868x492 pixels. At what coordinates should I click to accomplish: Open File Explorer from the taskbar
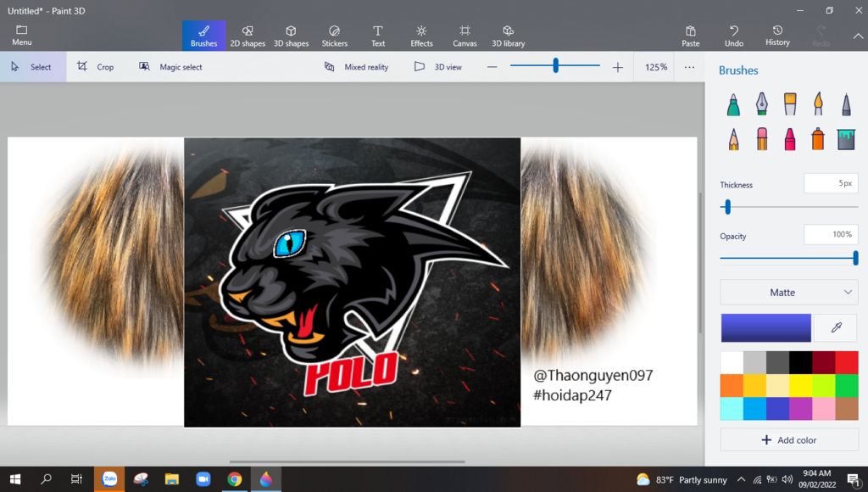tap(171, 479)
